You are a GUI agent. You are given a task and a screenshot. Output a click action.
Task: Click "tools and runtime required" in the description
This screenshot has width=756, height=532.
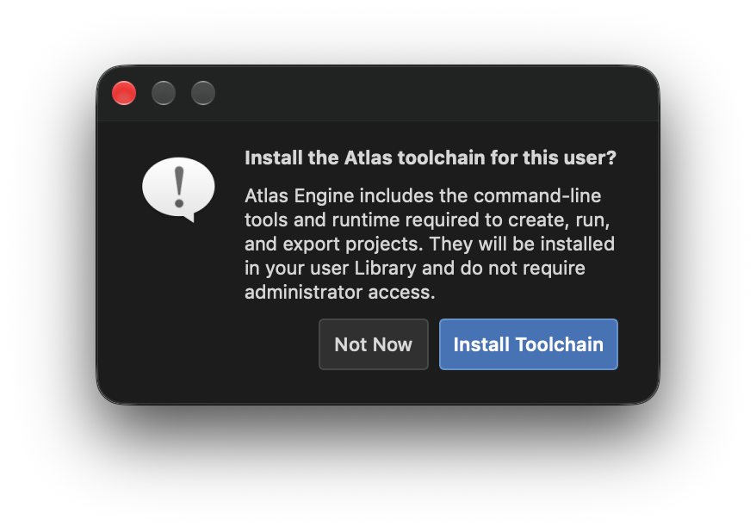pos(363,220)
